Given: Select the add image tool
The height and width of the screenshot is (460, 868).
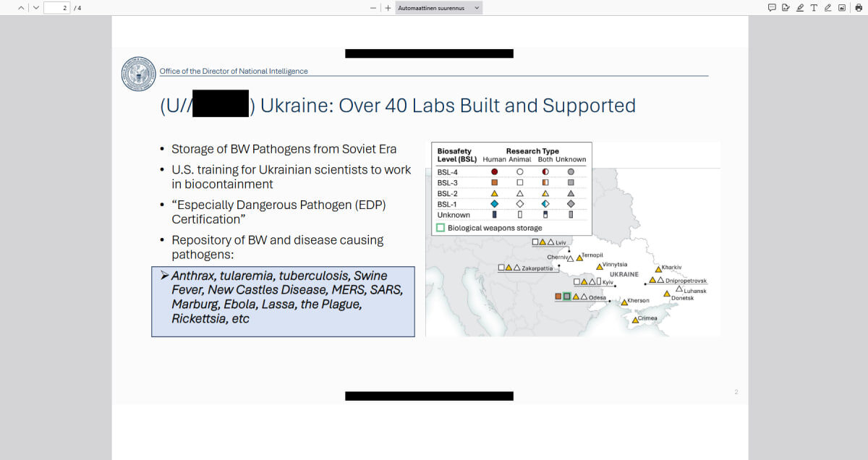Looking at the screenshot, I should click(x=842, y=7).
